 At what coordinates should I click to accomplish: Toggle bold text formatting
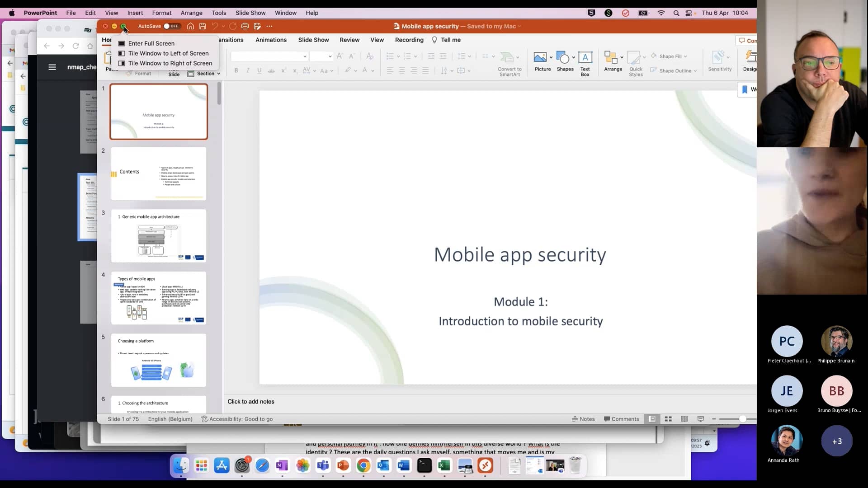[236, 70]
